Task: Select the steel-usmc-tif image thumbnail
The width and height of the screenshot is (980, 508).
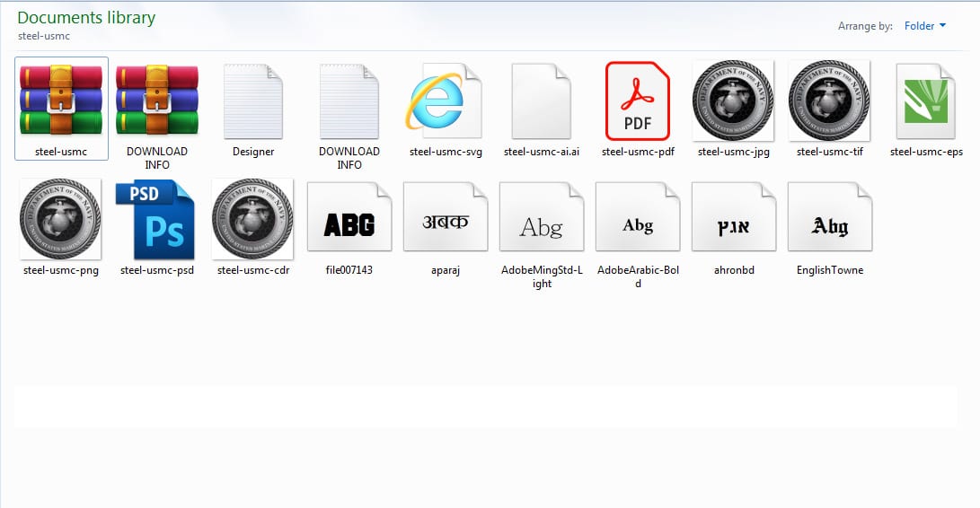Action: point(829,101)
